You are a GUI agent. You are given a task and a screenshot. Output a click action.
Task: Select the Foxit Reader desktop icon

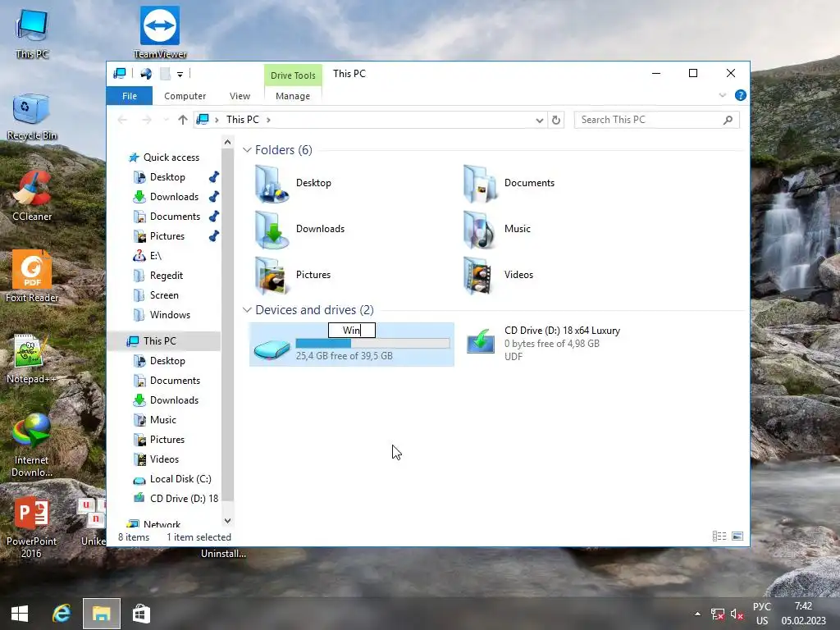click(x=32, y=276)
